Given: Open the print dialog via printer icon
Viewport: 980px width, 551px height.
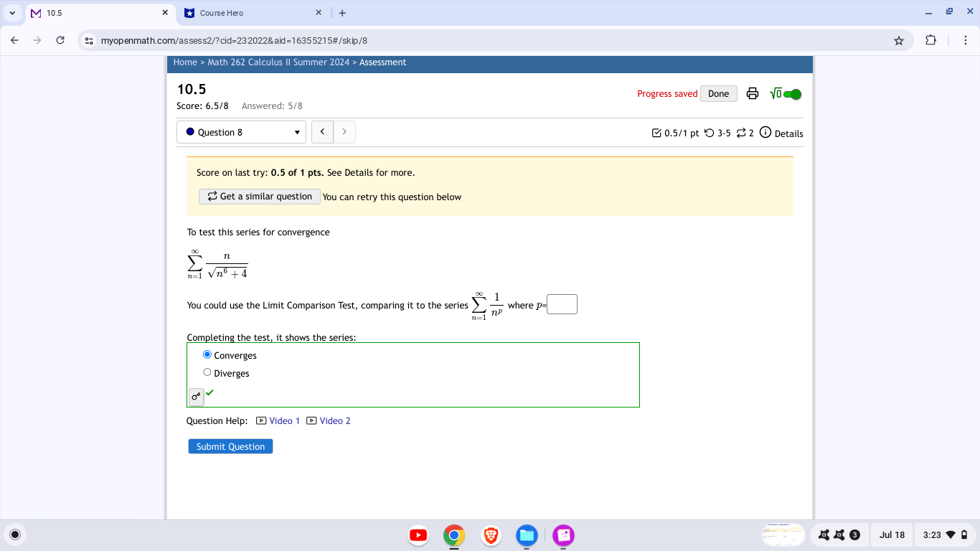Looking at the screenshot, I should point(752,93).
